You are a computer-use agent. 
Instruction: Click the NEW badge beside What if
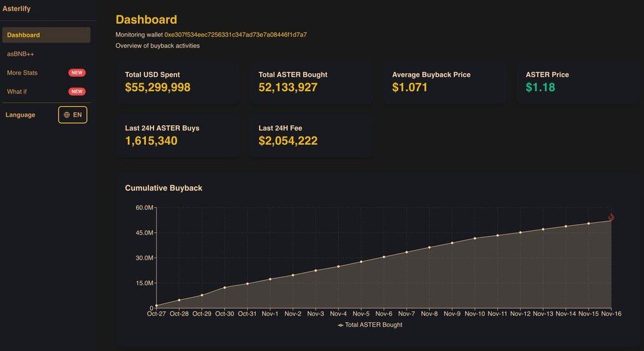click(77, 92)
